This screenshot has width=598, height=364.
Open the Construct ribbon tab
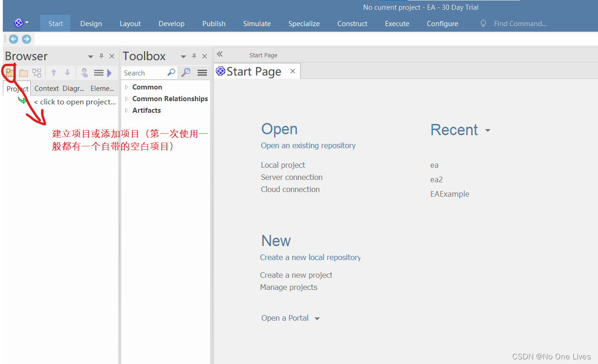point(352,23)
